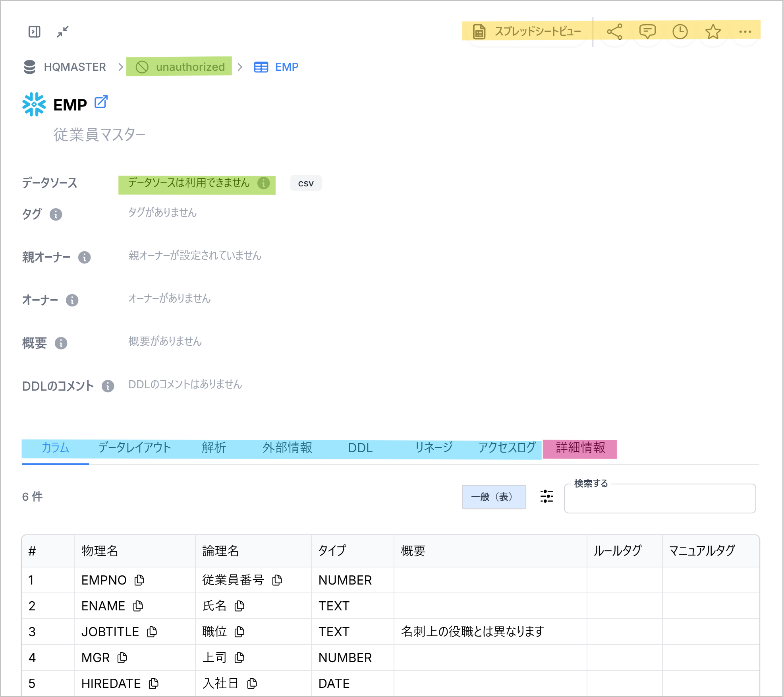Select the カラム tab
The width and height of the screenshot is (784, 697).
pyautogui.click(x=55, y=448)
